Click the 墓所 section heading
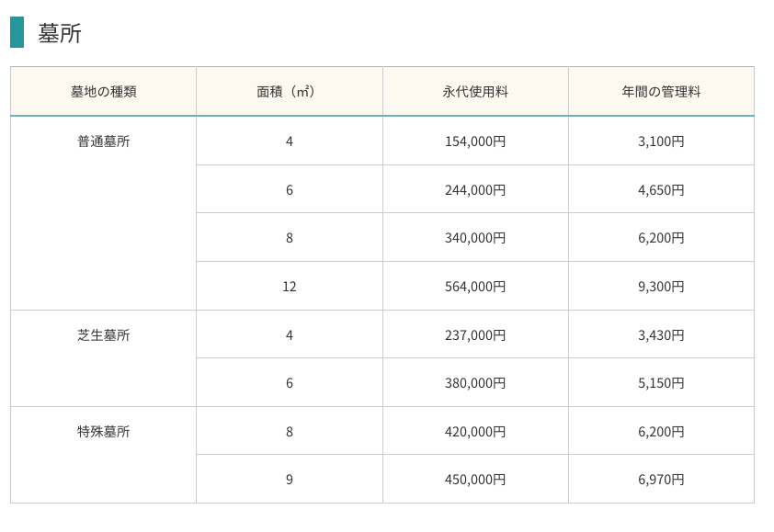 (59, 33)
